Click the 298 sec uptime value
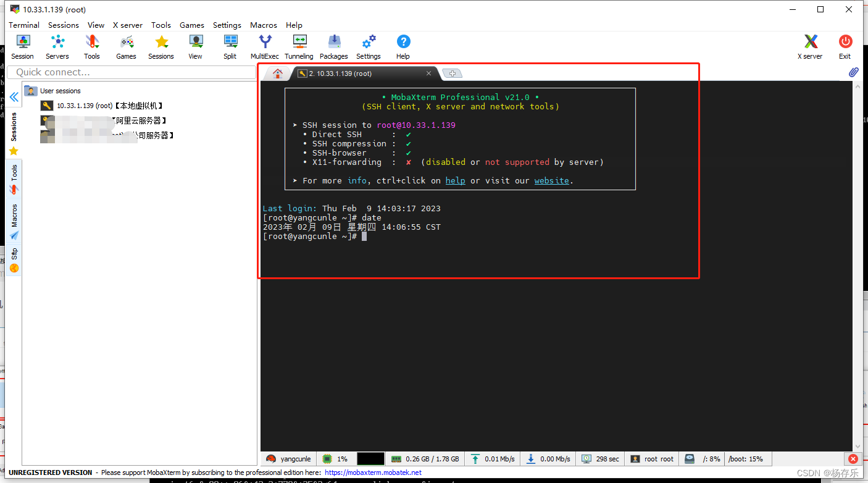The image size is (868, 483). click(x=607, y=459)
